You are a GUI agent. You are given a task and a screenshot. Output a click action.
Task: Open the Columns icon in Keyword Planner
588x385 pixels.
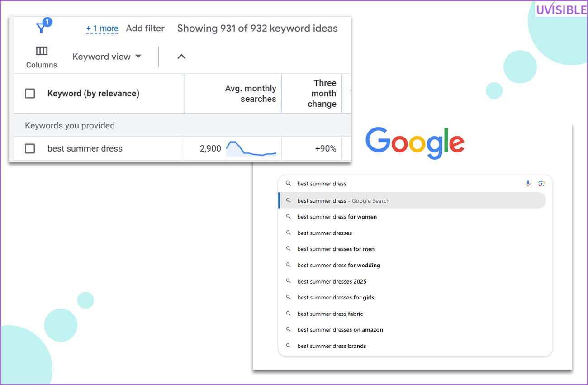tap(42, 51)
